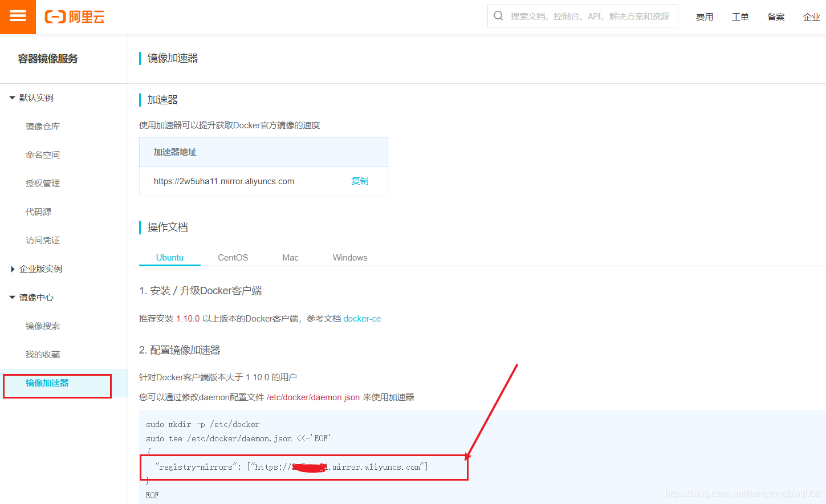Open the 费用 menu
Screen dimensions: 826x504
coord(705,17)
